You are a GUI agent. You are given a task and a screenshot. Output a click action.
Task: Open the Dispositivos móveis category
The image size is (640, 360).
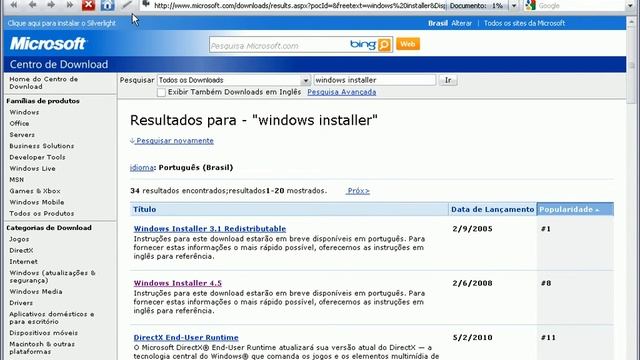[x=43, y=333]
